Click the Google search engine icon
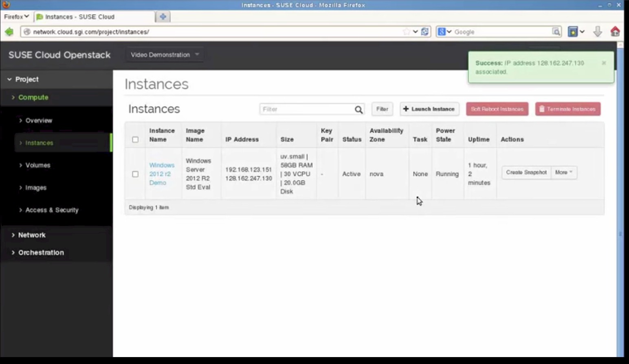 coord(442,31)
